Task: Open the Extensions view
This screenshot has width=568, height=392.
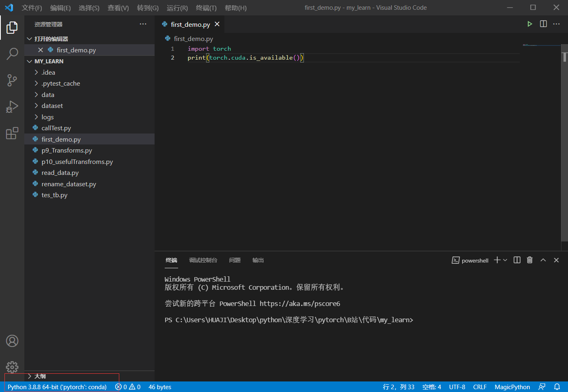Action: click(x=12, y=133)
